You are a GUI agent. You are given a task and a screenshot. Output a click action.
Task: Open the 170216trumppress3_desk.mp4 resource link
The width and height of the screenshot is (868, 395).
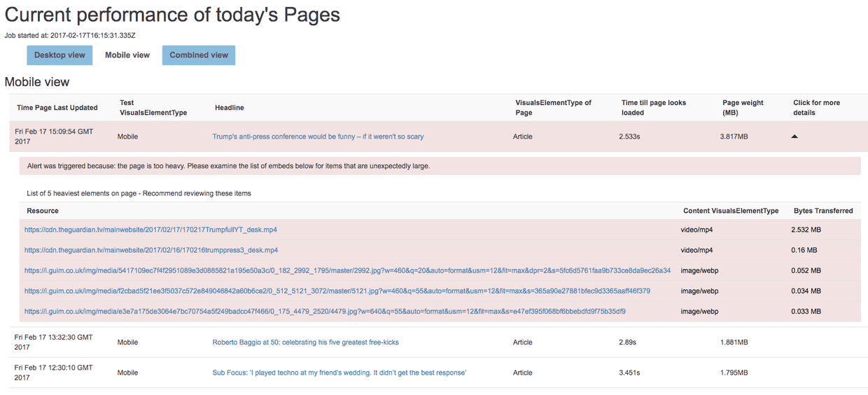pyautogui.click(x=150, y=250)
